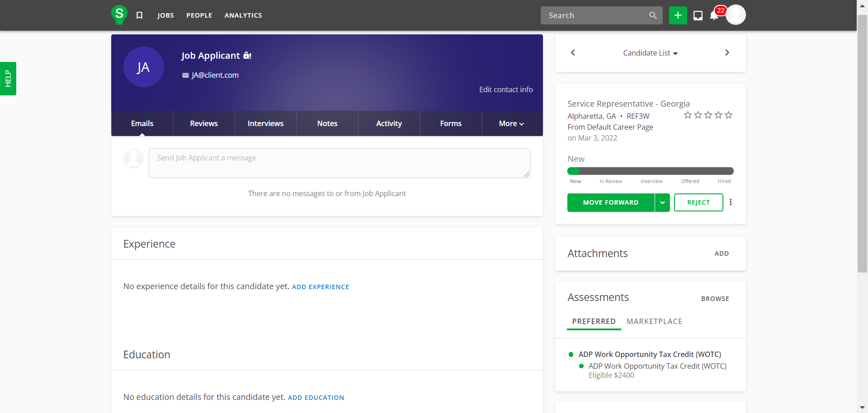Image resolution: width=868 pixels, height=413 pixels.
Task: Click the Add Experience link
Action: 320,287
